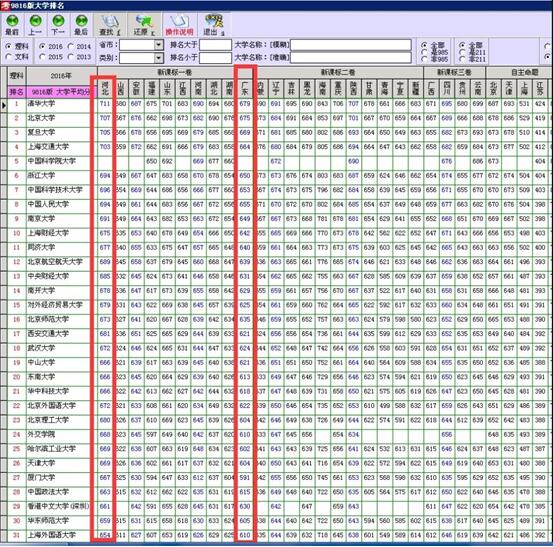This screenshot has width=553, height=547.
Task: Open the 查找 search tool
Action: [110, 25]
